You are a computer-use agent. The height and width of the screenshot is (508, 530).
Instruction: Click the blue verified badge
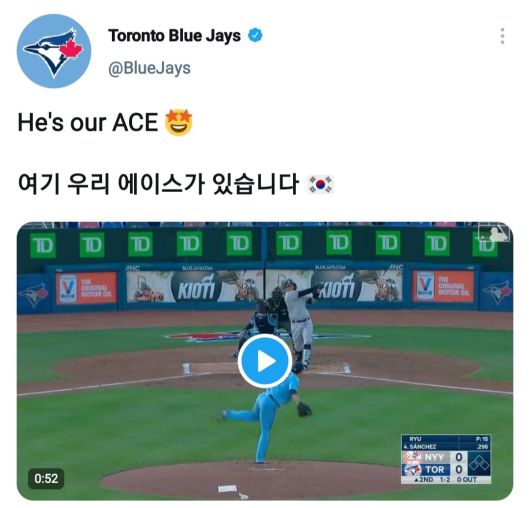pyautogui.click(x=255, y=35)
